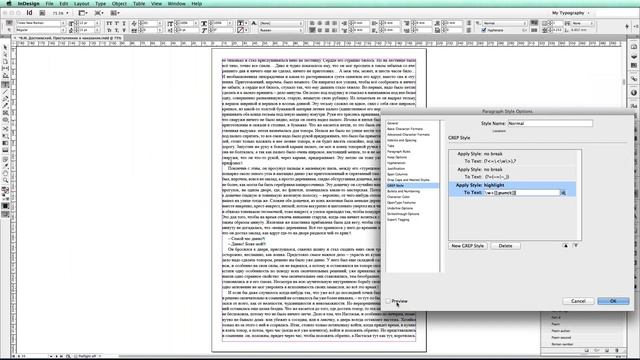This screenshot has height=360, width=640.
Task: Open special characters menu beside To Text field
Action: pos(563,193)
